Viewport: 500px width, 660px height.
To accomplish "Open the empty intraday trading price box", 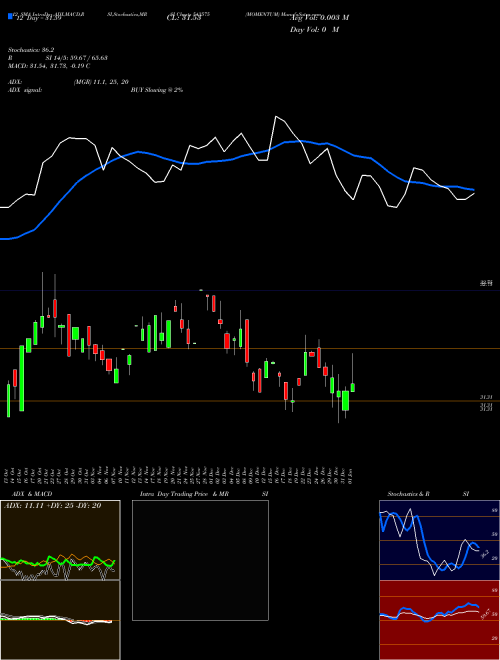I will [200, 560].
